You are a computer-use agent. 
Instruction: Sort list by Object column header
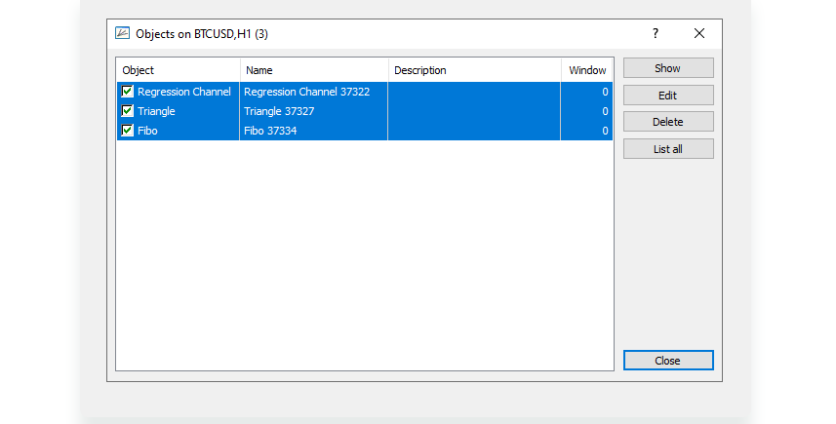(x=178, y=70)
